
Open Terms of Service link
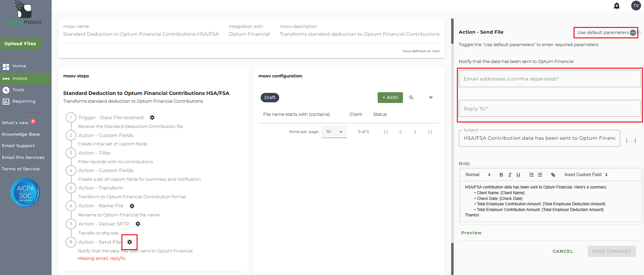tap(21, 169)
